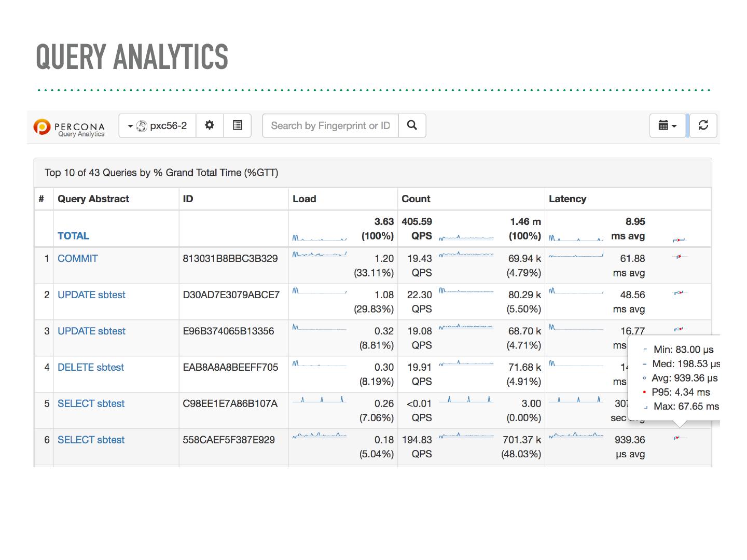
Task: Click the latency distribution marker for row 6
Action: coord(677,438)
